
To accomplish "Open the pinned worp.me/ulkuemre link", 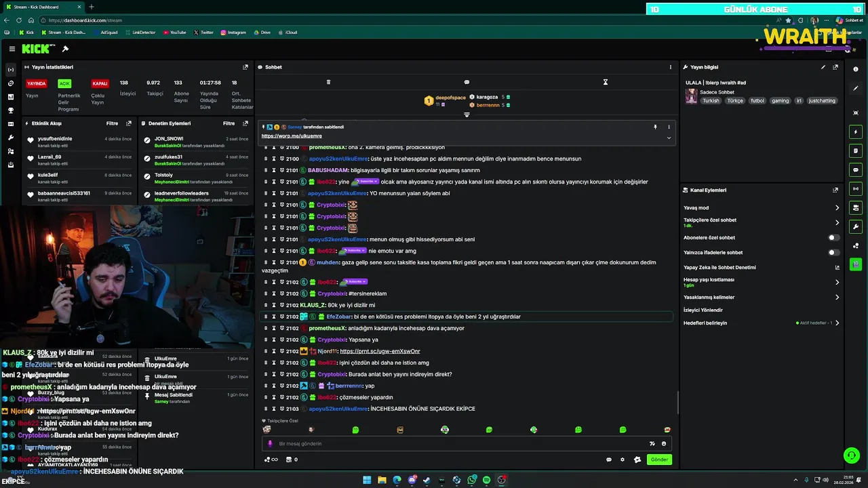I will [x=292, y=136].
